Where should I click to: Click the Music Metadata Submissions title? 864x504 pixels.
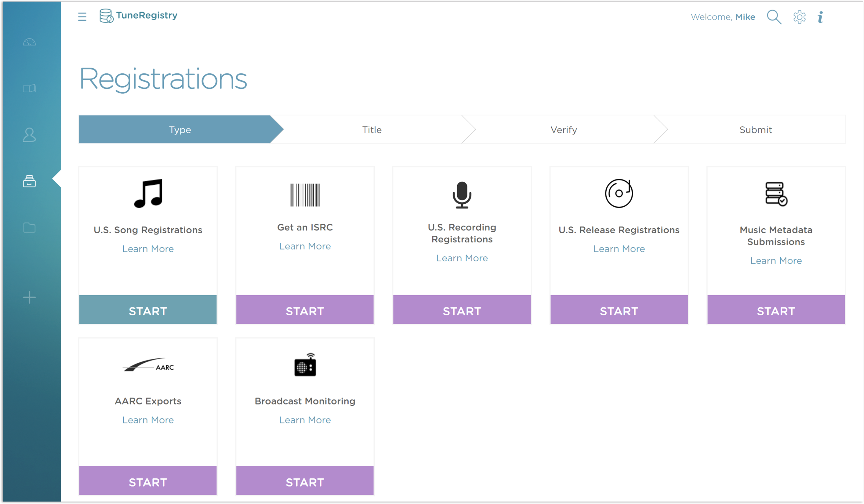[776, 236]
